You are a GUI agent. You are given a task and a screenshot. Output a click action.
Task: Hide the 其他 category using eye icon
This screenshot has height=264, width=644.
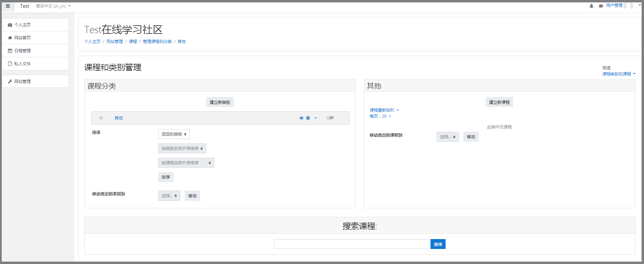click(x=301, y=118)
